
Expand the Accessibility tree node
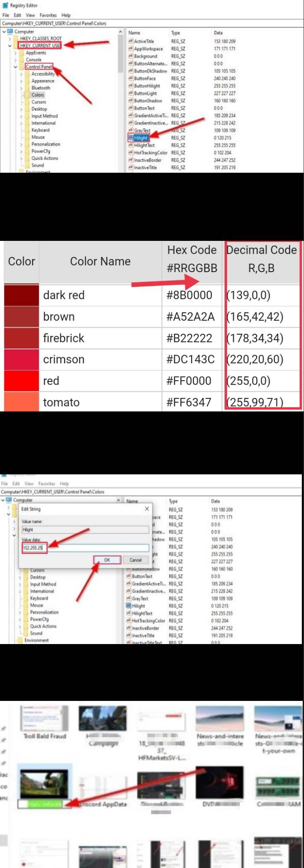click(21, 74)
